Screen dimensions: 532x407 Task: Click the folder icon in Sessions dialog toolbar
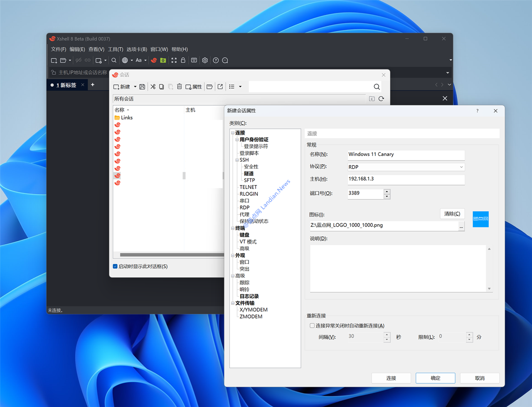[x=209, y=86]
